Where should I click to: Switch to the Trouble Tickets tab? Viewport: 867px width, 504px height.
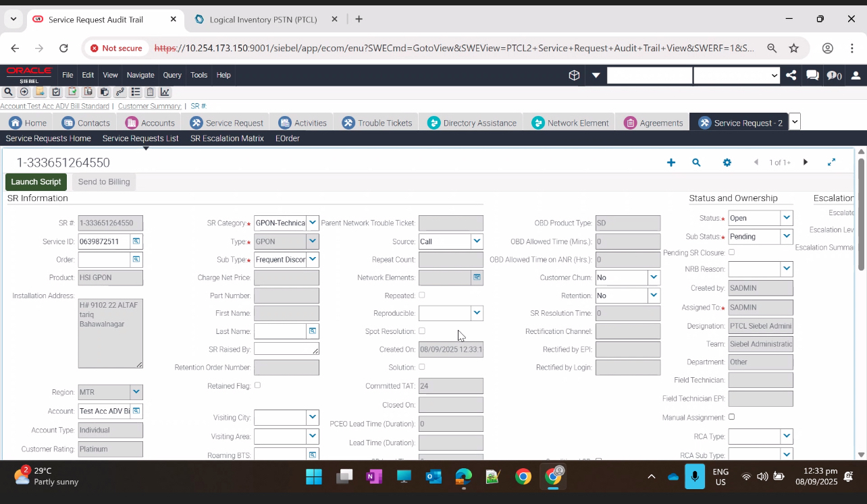377,123
